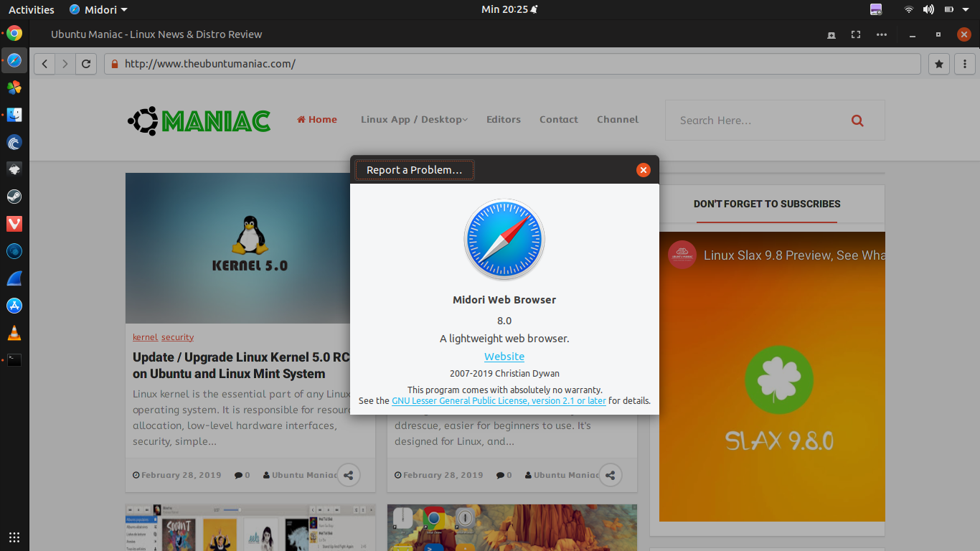Select the Midori compass icon in dock
The width and height of the screenshot is (980, 551).
14,60
